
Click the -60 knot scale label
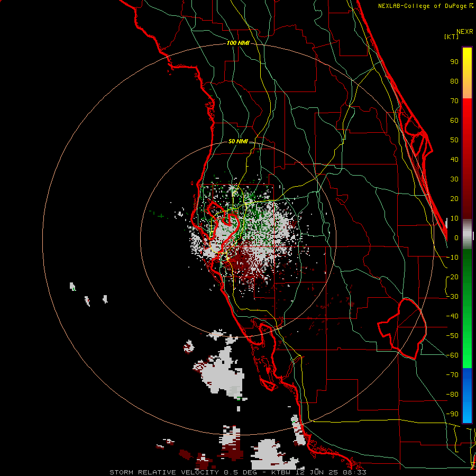click(452, 355)
